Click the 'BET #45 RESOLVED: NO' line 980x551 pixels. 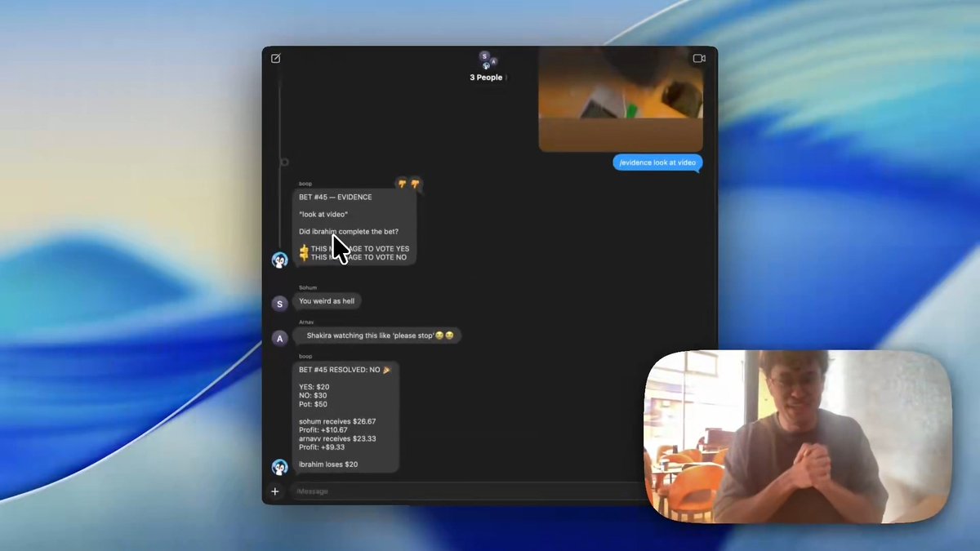click(344, 370)
